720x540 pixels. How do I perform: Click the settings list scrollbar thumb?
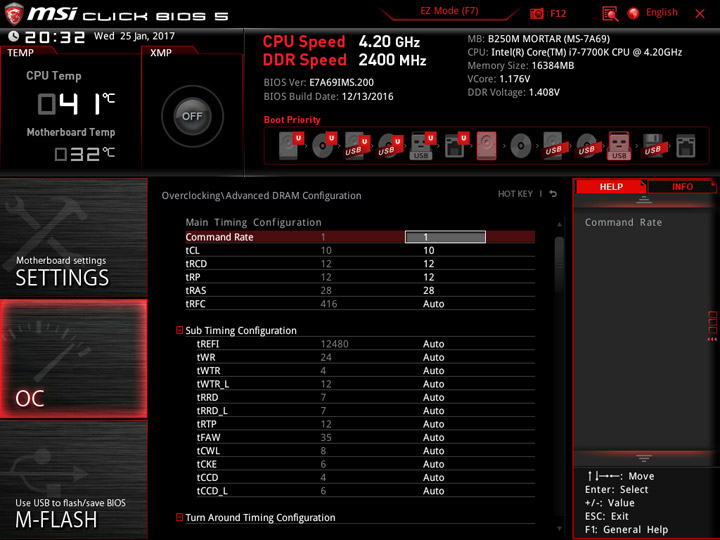pos(559,264)
